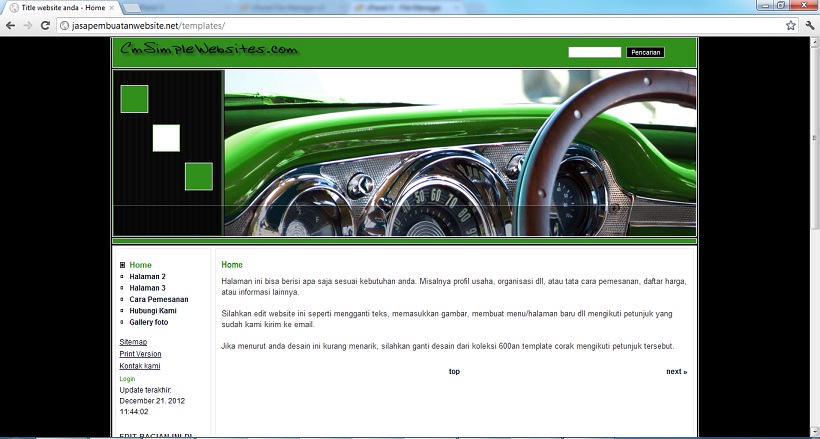Open the Halaman 2 menu item
Image resolution: width=820 pixels, height=439 pixels.
147,276
